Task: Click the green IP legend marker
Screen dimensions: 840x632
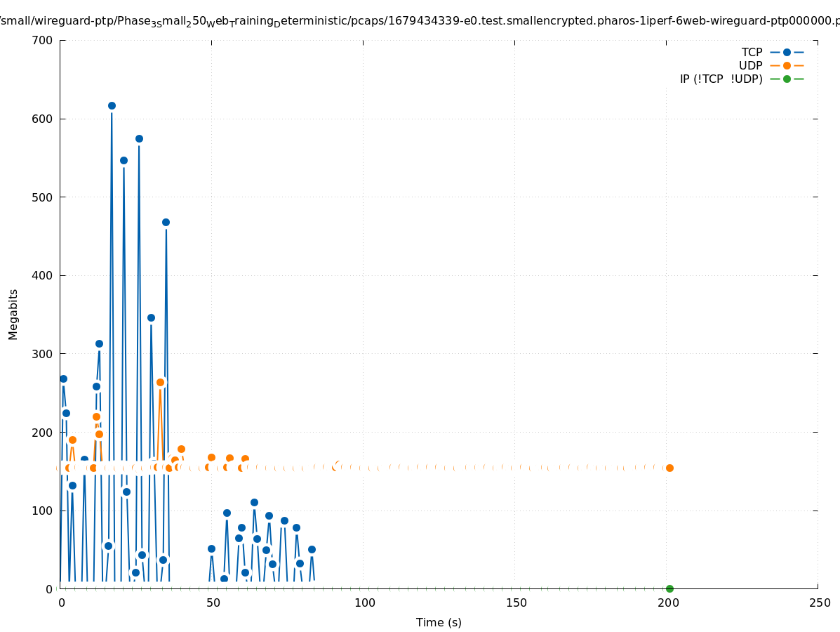Action: point(787,79)
